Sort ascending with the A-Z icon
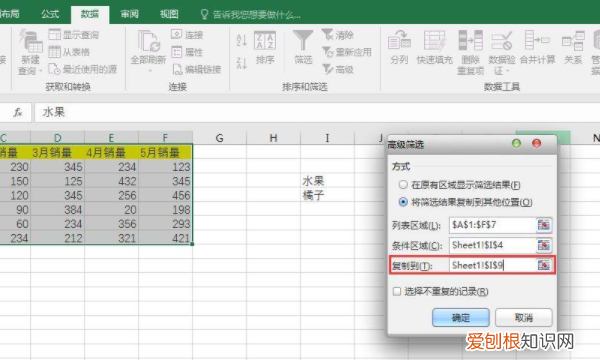Image resolution: width=600 pixels, height=360 pixels. pyautogui.click(x=241, y=40)
